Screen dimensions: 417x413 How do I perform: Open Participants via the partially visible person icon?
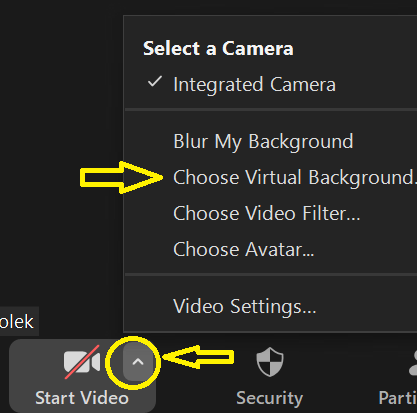(413, 363)
